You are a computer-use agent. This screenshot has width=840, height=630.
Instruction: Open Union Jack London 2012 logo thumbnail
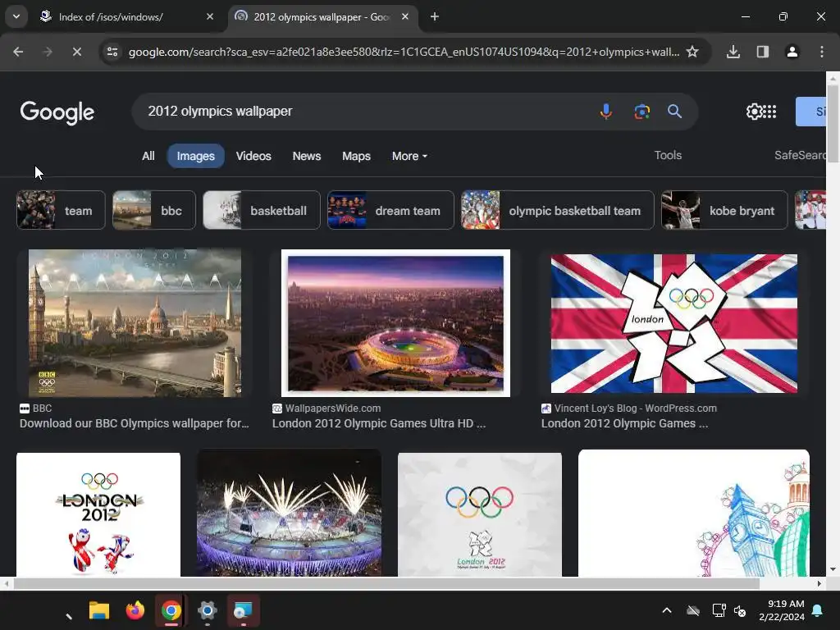pyautogui.click(x=674, y=323)
